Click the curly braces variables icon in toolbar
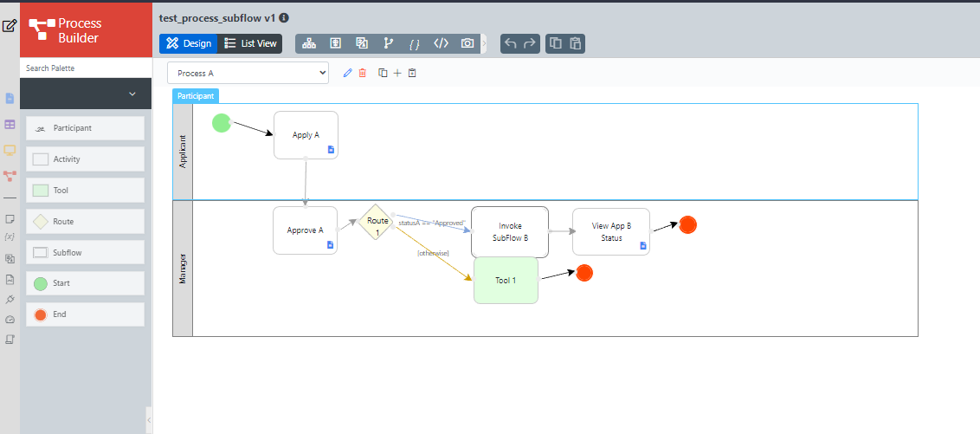Screen dimensions: 980x434 click(415, 43)
